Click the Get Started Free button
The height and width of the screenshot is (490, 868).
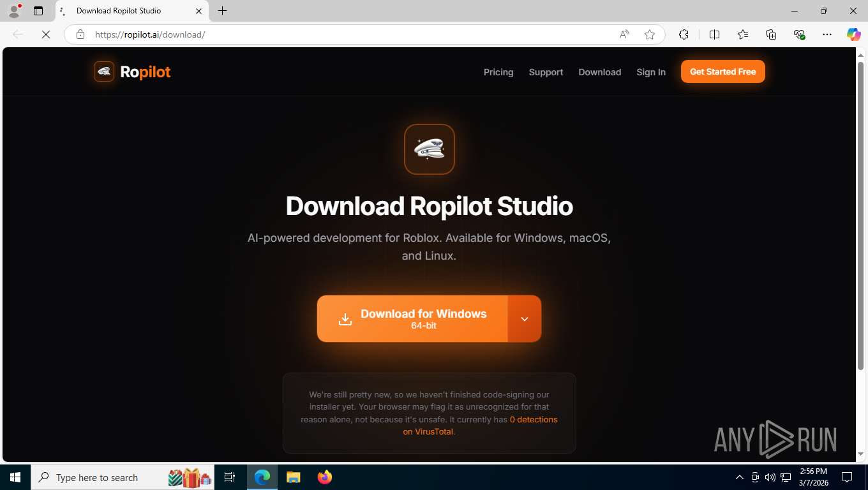click(723, 71)
